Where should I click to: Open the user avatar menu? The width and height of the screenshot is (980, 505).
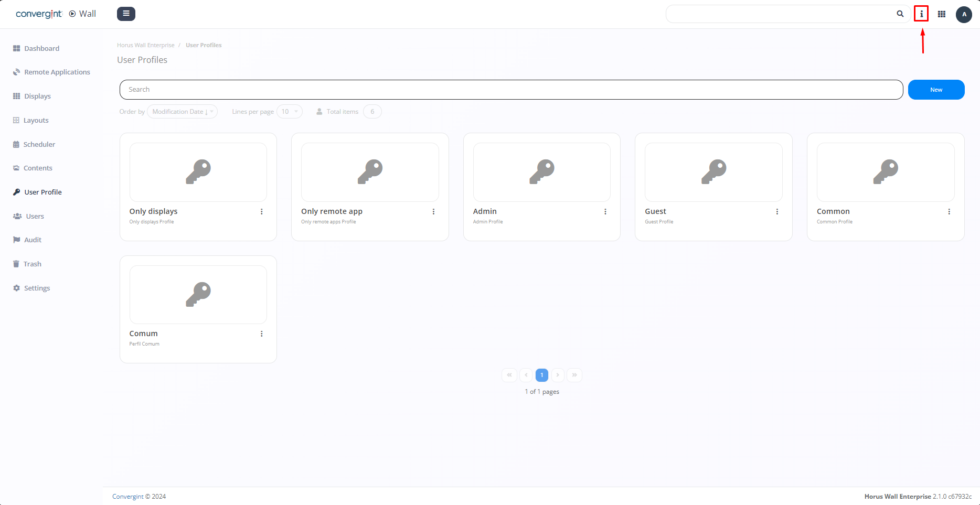click(964, 15)
